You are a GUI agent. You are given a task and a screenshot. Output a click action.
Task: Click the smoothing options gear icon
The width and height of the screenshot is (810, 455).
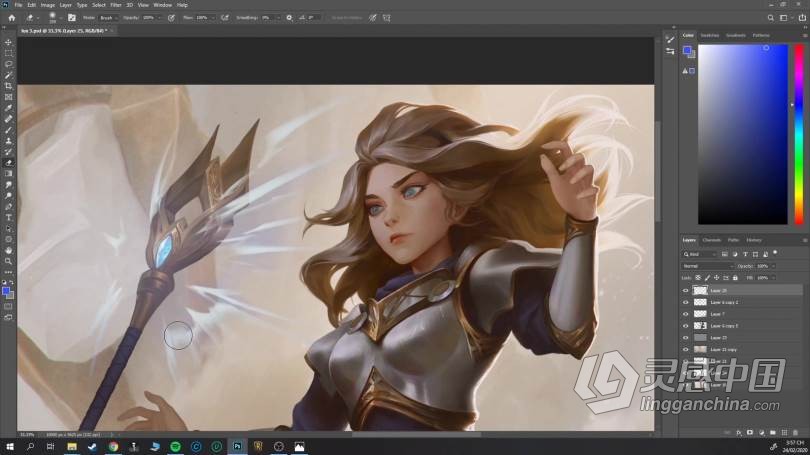click(289, 18)
